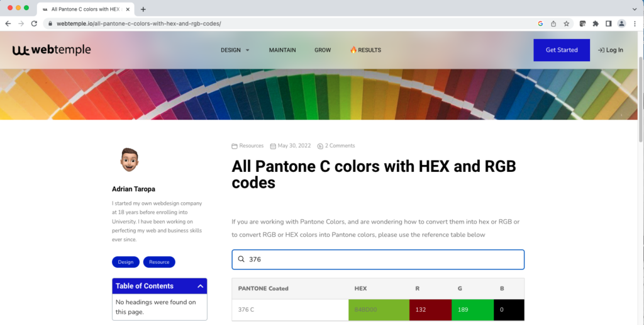
Task: Click the lock icon in the address bar
Action: pos(50,24)
